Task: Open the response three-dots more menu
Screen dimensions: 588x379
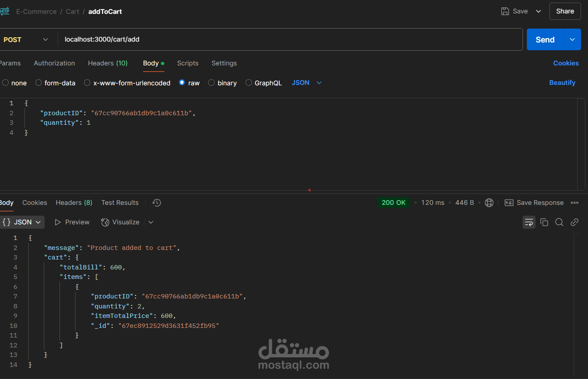Action: (575, 203)
